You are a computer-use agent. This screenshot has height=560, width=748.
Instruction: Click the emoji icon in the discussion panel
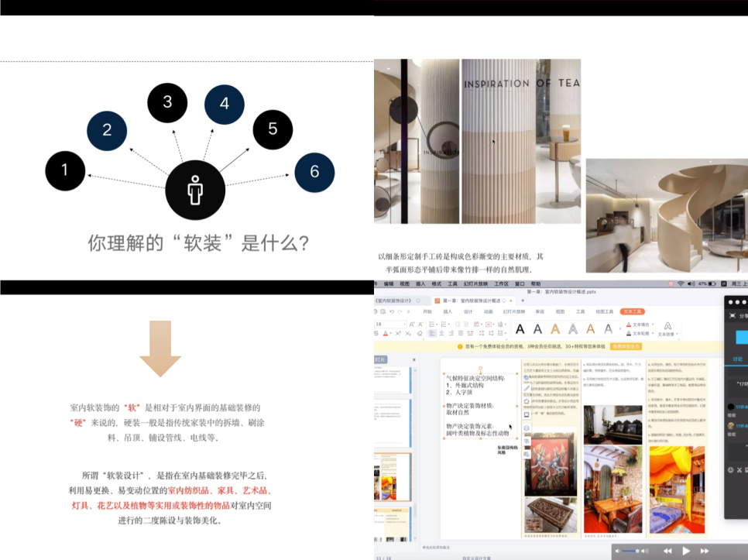click(x=730, y=470)
